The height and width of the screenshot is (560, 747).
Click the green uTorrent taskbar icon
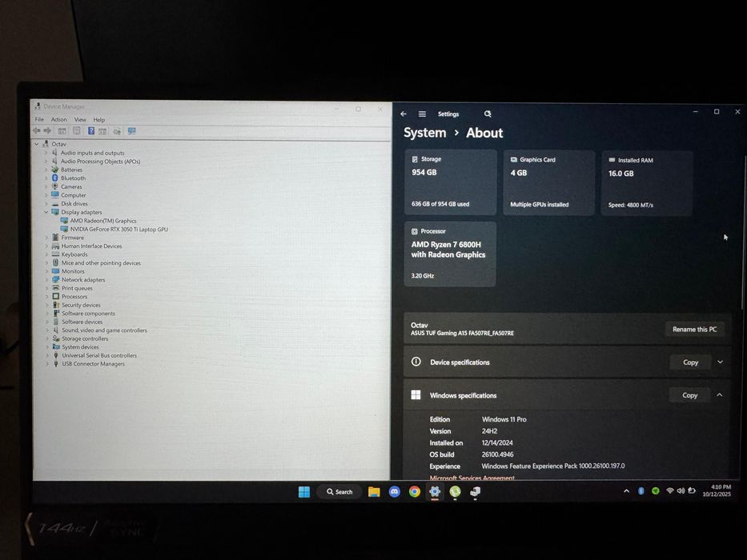pos(455,492)
